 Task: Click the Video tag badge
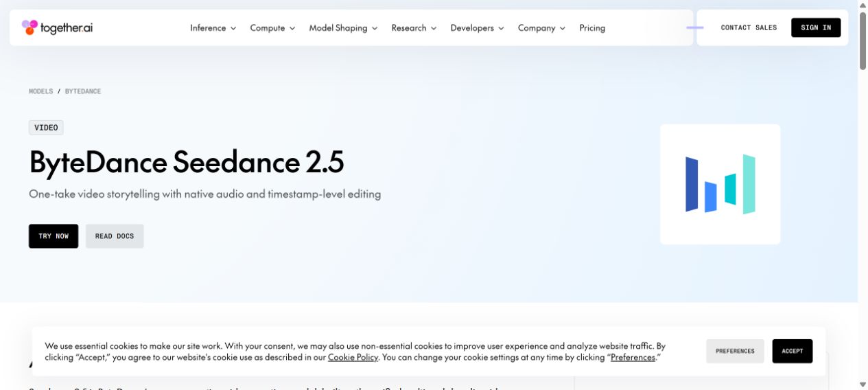point(46,128)
